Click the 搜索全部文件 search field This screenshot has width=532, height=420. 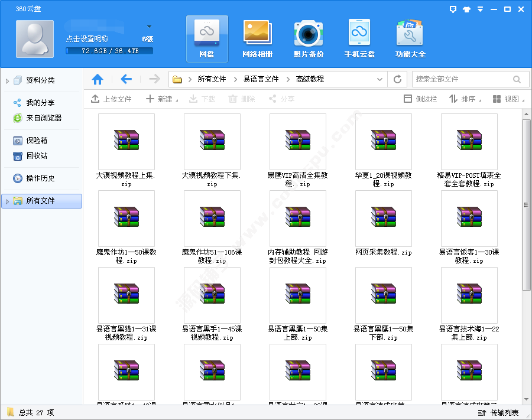click(x=463, y=79)
